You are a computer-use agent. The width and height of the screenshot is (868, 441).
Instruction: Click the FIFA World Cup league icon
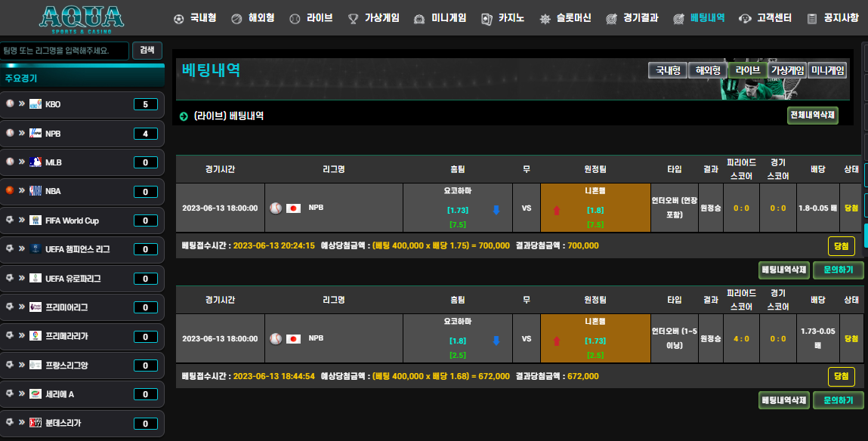pyautogui.click(x=35, y=220)
